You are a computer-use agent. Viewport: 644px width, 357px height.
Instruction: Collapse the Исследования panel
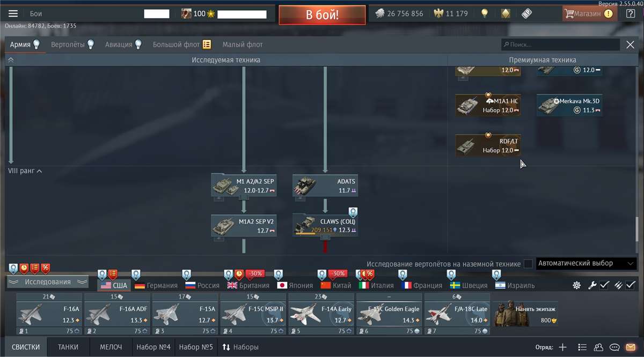coord(48,282)
